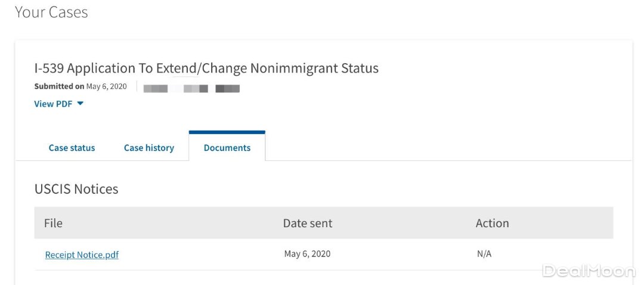Click the File column header
Screen dimensions: 644x285
click(53, 223)
